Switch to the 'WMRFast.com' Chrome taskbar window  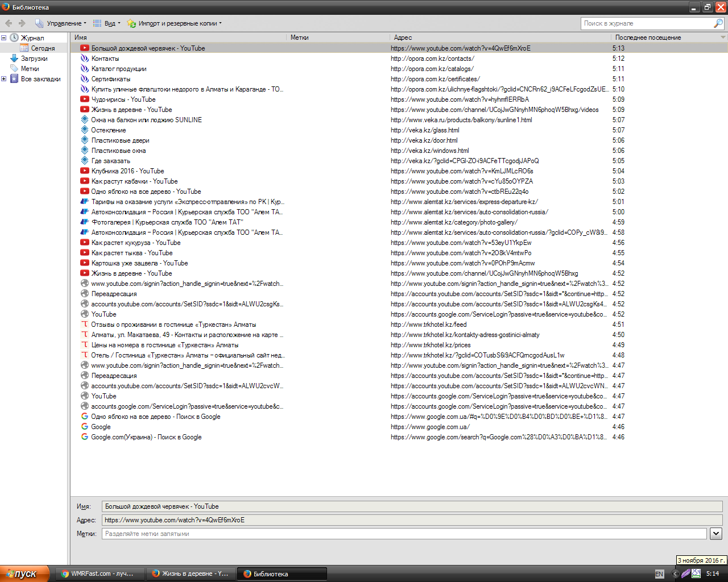point(99,573)
